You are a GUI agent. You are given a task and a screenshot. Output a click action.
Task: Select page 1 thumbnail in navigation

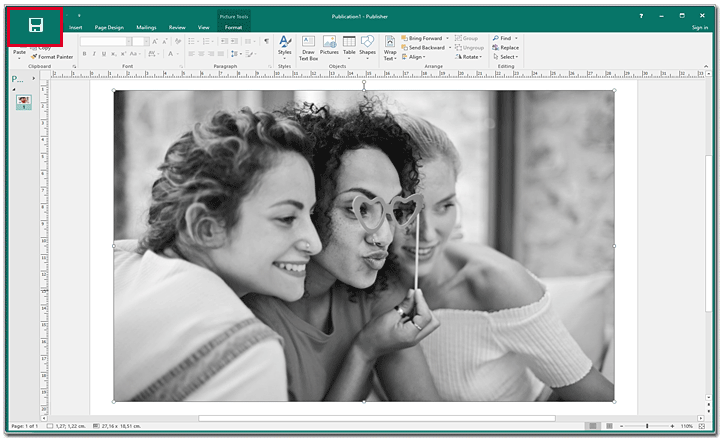[24, 101]
